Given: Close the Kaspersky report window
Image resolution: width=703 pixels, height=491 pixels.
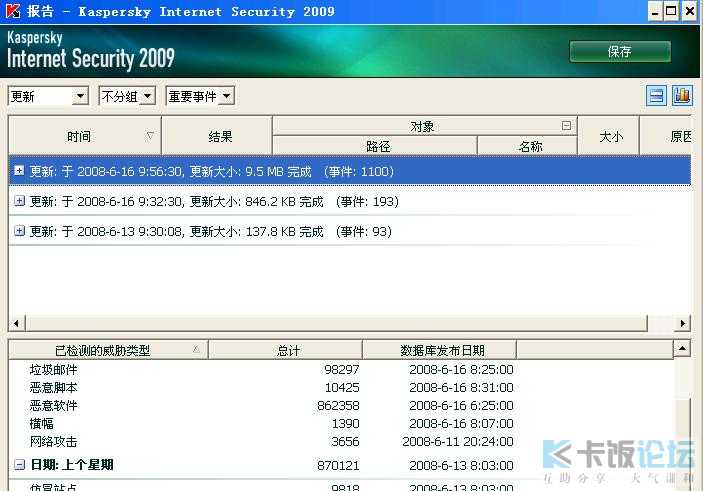Looking at the screenshot, I should click(x=689, y=11).
